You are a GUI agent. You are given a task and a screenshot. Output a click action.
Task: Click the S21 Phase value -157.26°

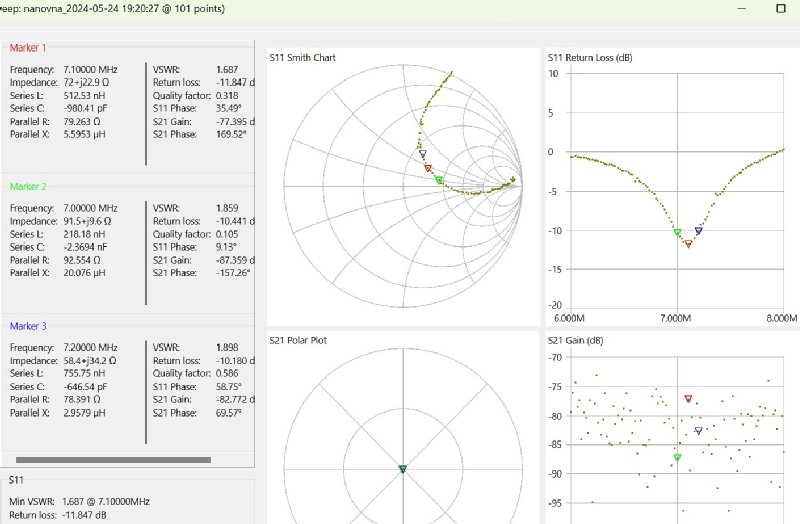(233, 273)
